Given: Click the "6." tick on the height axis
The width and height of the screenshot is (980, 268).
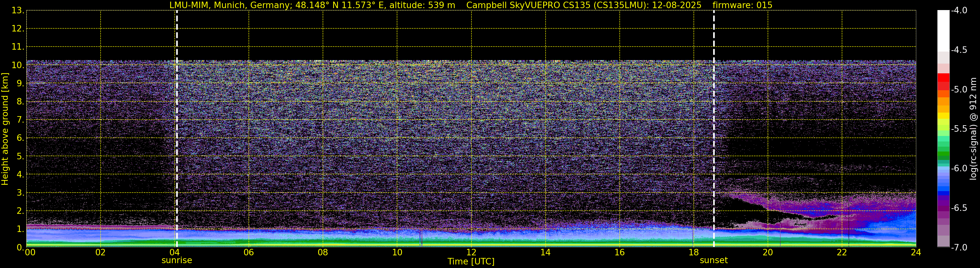Looking at the screenshot, I should click(20, 138).
